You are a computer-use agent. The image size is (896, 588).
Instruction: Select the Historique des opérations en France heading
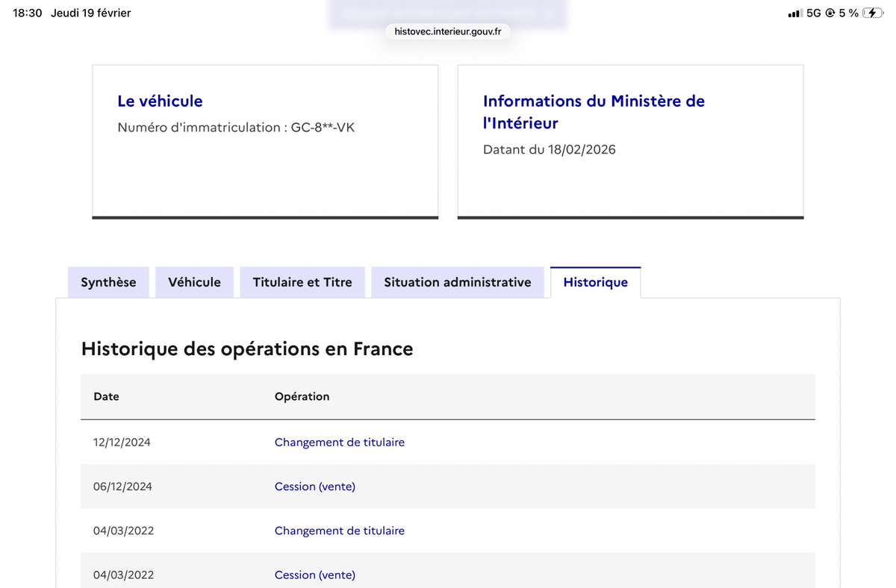click(247, 348)
